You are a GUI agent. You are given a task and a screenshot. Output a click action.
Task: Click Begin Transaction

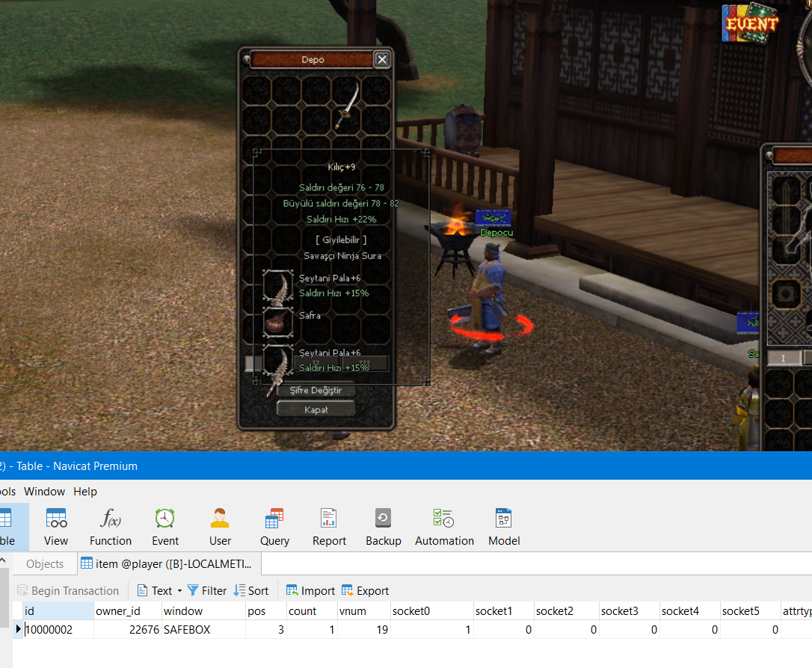[68, 591]
